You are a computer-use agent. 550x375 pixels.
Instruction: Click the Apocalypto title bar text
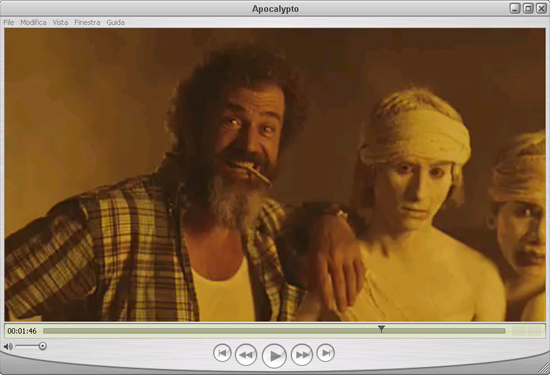pos(275,9)
